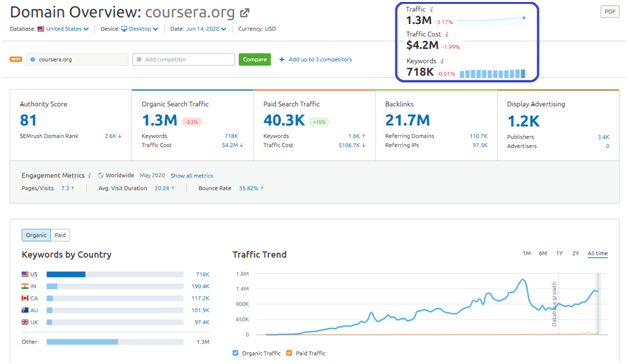Image resolution: width=628 pixels, height=364 pixels.
Task: Open the Authority Score value 81
Action: [28, 120]
